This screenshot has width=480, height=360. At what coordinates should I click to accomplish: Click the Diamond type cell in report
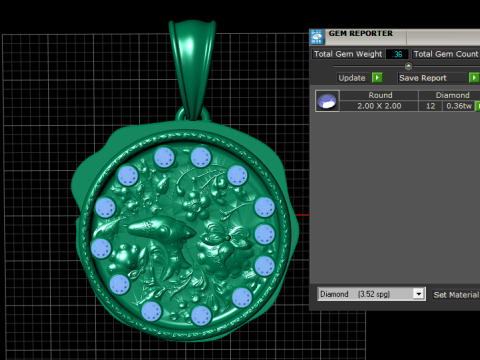click(450, 95)
